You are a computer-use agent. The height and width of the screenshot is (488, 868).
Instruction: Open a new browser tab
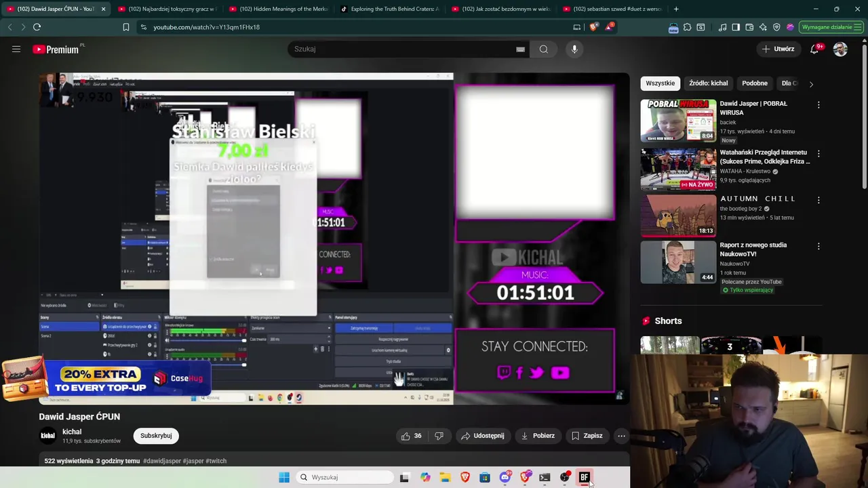[x=676, y=9]
